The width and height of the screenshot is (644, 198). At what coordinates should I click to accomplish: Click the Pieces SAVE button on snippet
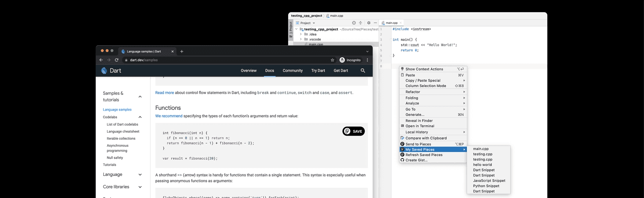click(353, 131)
